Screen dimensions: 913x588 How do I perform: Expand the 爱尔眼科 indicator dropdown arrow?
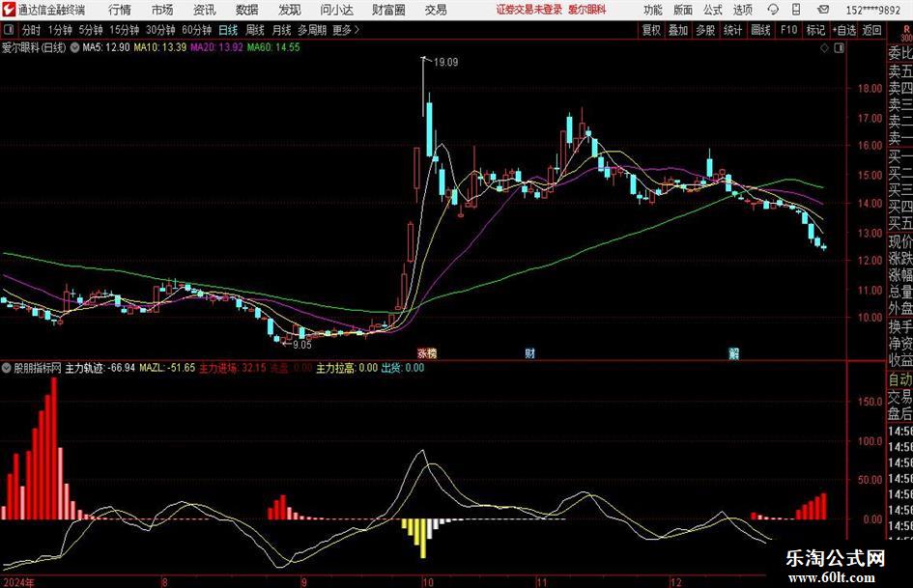tap(75, 47)
